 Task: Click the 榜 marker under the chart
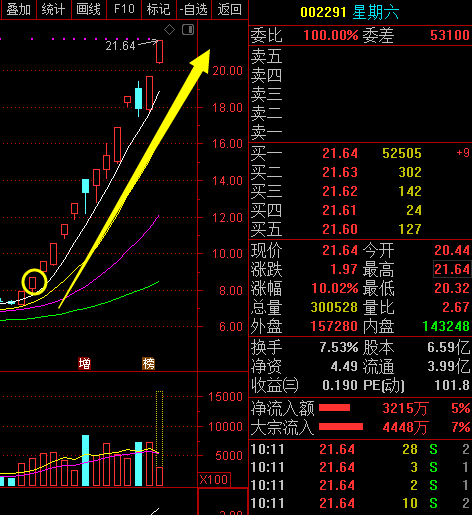[148, 363]
